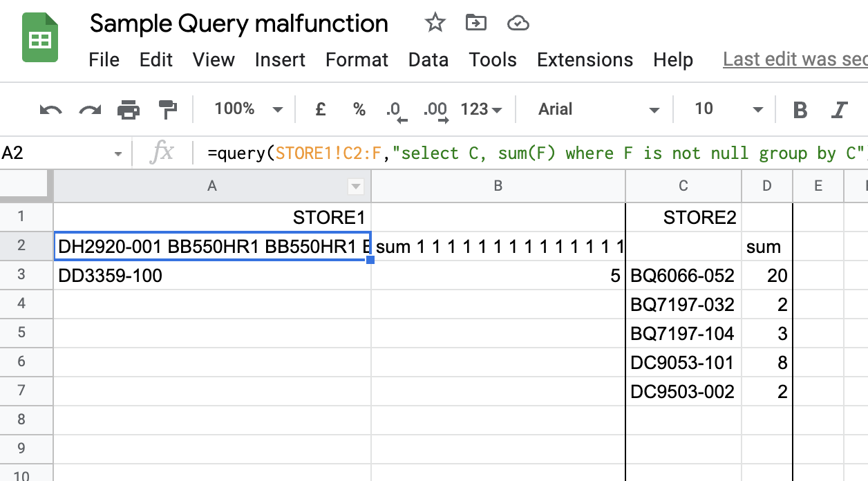Select the STORE2 cell
The image size is (868, 481).
click(683, 218)
